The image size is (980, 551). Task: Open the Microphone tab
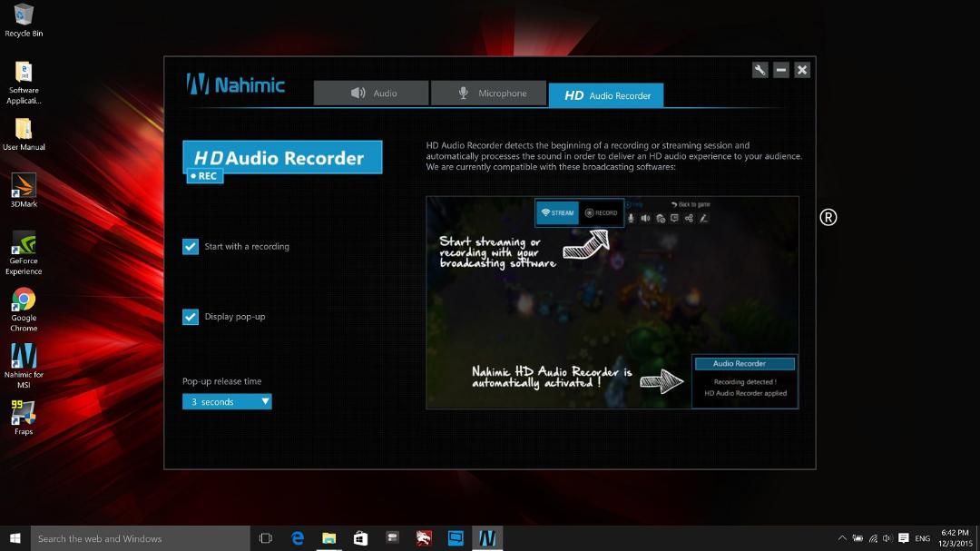pyautogui.click(x=489, y=93)
